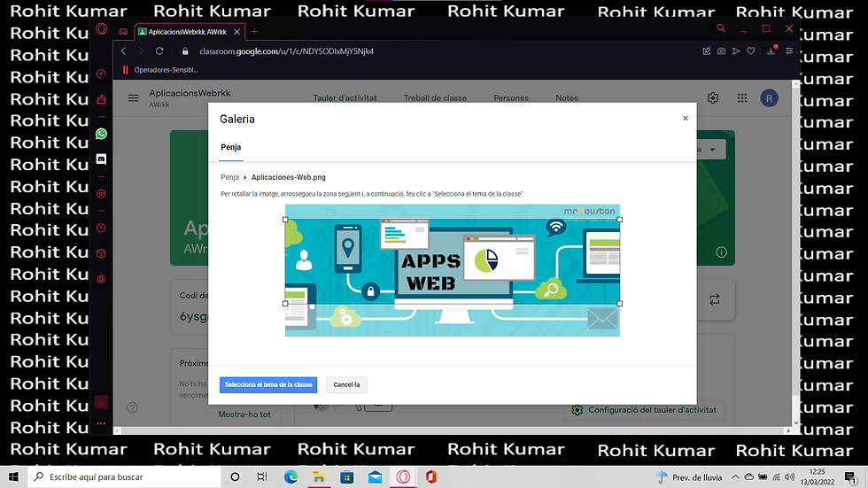Click browser search tabs magnifier icon
The width and height of the screenshot is (868, 488).
[x=721, y=27]
